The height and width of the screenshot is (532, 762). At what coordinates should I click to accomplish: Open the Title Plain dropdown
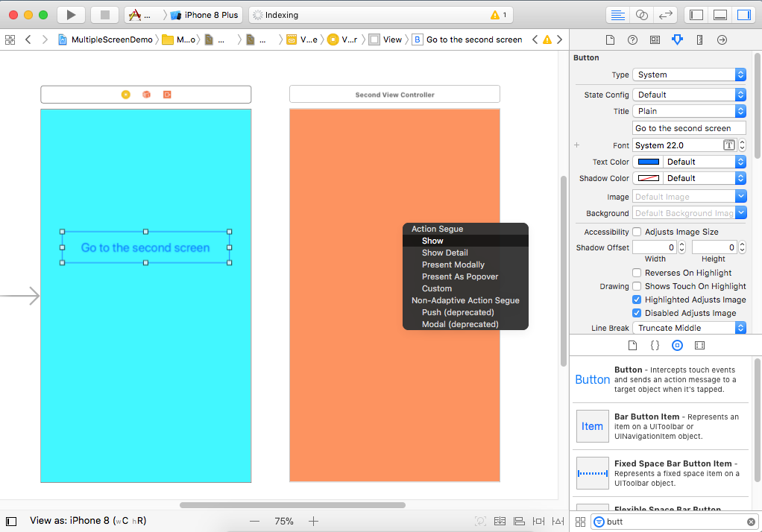tap(689, 111)
